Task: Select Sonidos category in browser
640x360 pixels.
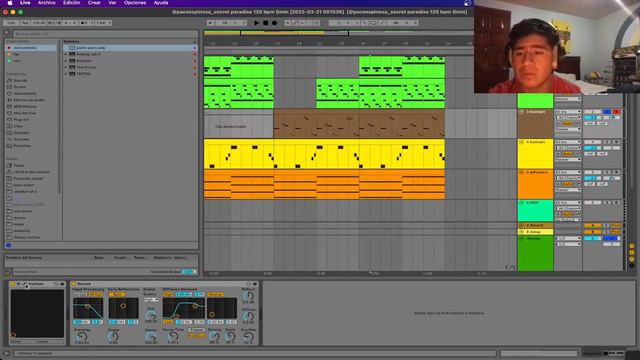Action: click(20, 80)
